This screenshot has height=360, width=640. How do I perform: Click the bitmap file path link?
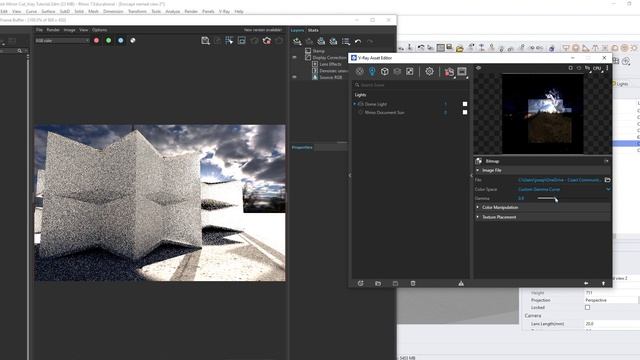pos(560,180)
